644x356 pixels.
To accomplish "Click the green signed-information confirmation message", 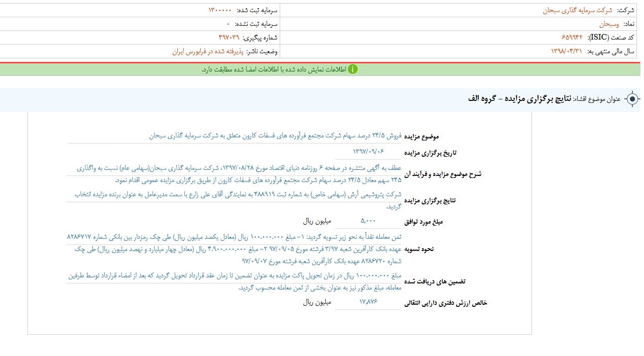I will tap(274, 69).
